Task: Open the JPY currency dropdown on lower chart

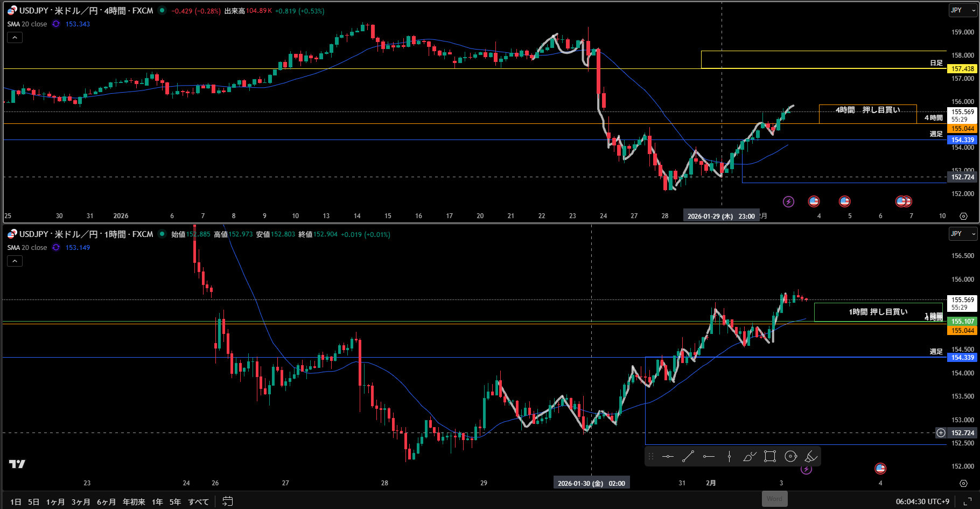Action: click(962, 234)
